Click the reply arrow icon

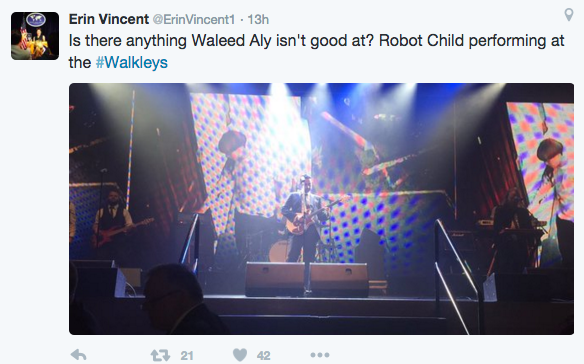pos(78,355)
